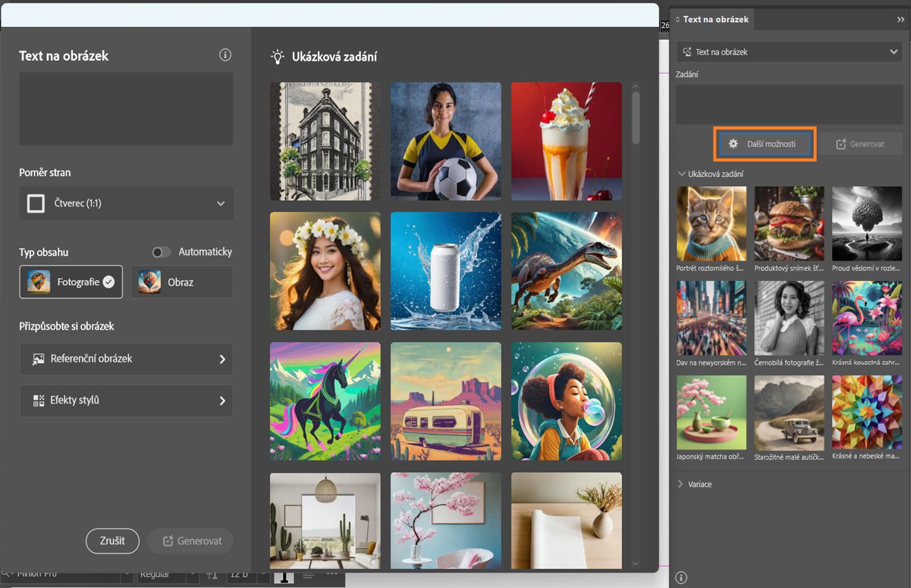Viewport: 911px width, 588px height.
Task: Expand the Referenční obrázek section
Action: (126, 359)
